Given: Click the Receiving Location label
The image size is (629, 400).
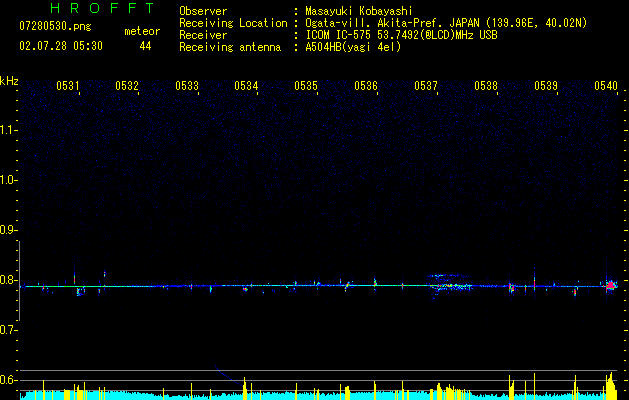Looking at the screenshot, I should [x=233, y=23].
